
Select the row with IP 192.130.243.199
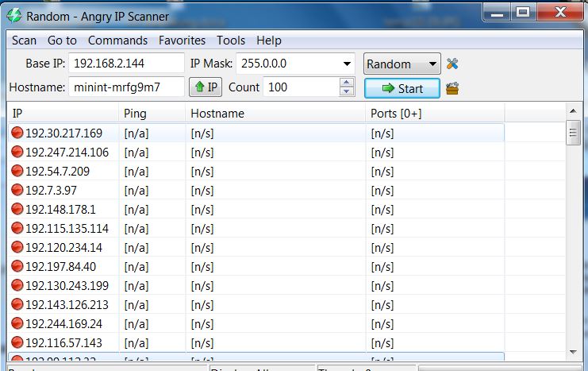click(256, 286)
